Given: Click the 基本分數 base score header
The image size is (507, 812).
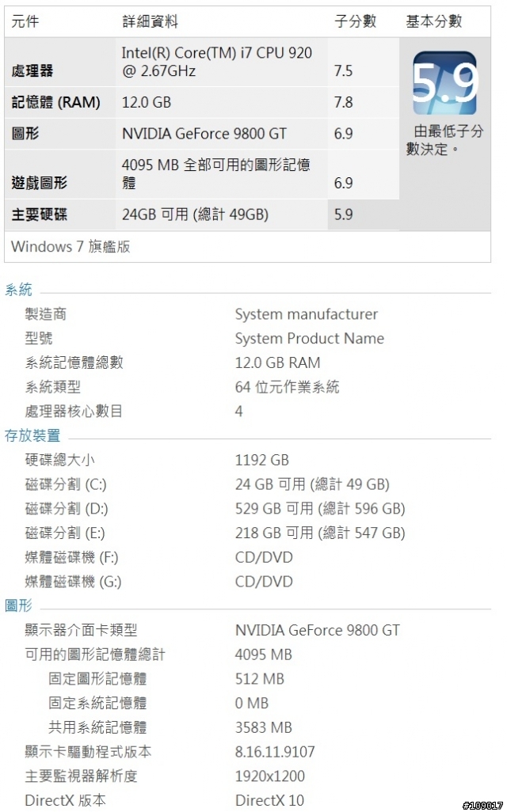Looking at the screenshot, I should [434, 21].
